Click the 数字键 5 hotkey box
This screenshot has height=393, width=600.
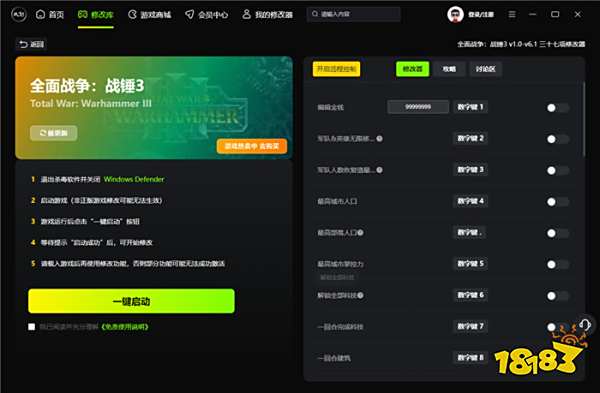tap(471, 264)
